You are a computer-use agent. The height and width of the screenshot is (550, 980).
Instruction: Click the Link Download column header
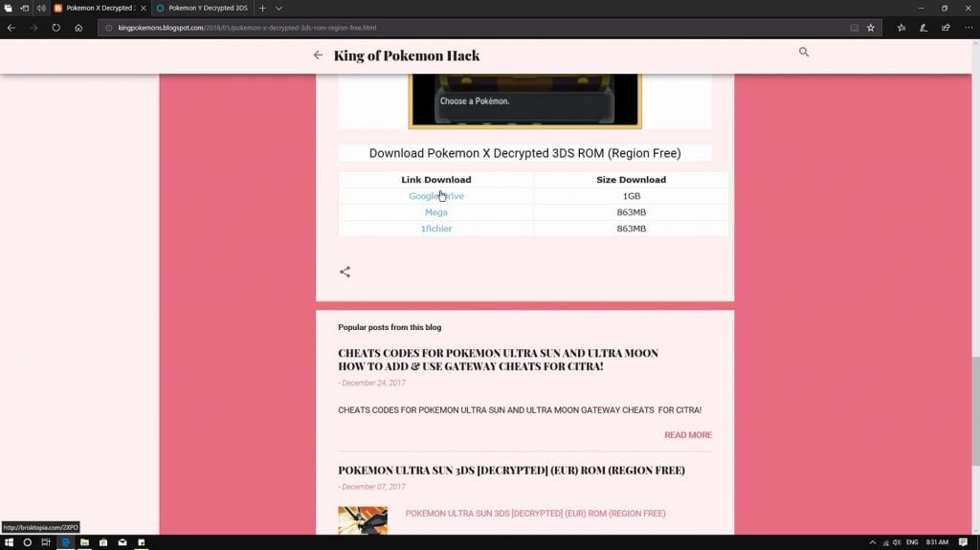pos(436,180)
